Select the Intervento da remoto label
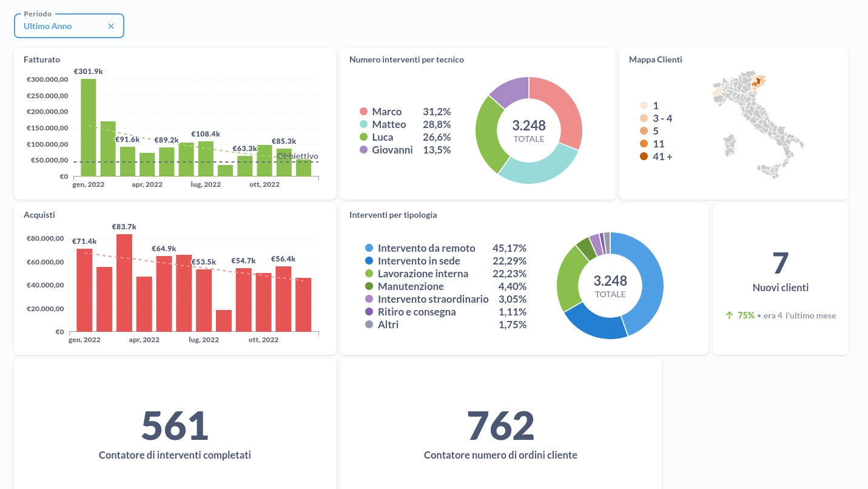The height and width of the screenshot is (489, 868). coord(426,248)
